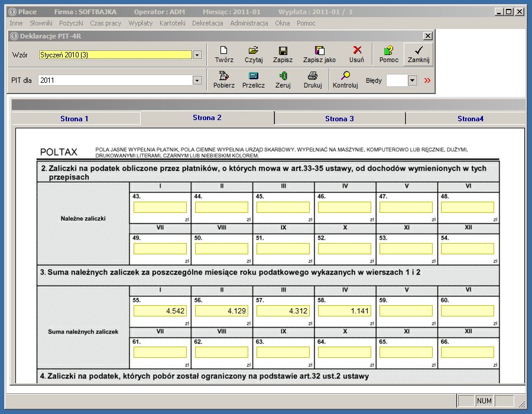Click field 61 for July sum
This screenshot has width=532, height=414.
(x=160, y=352)
